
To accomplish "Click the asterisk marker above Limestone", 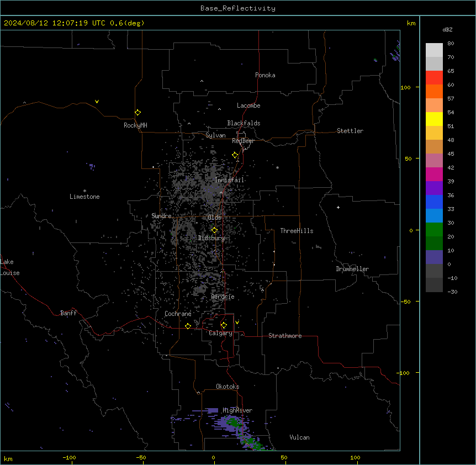I will click(x=84, y=191).
